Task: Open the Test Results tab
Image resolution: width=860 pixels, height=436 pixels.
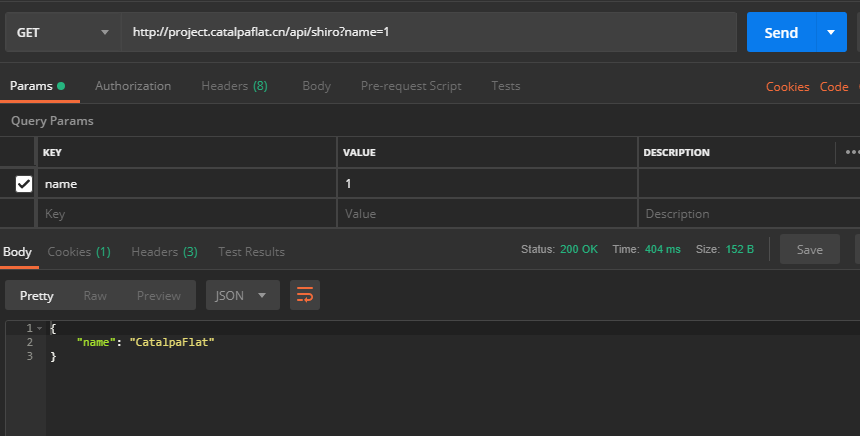Action: (x=251, y=252)
